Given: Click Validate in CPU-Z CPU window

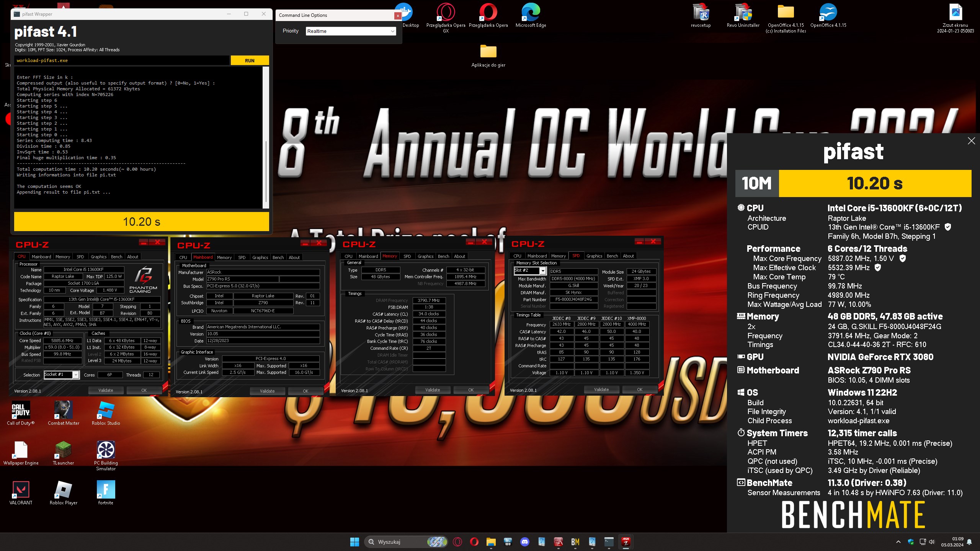Looking at the screenshot, I should (x=106, y=390).
